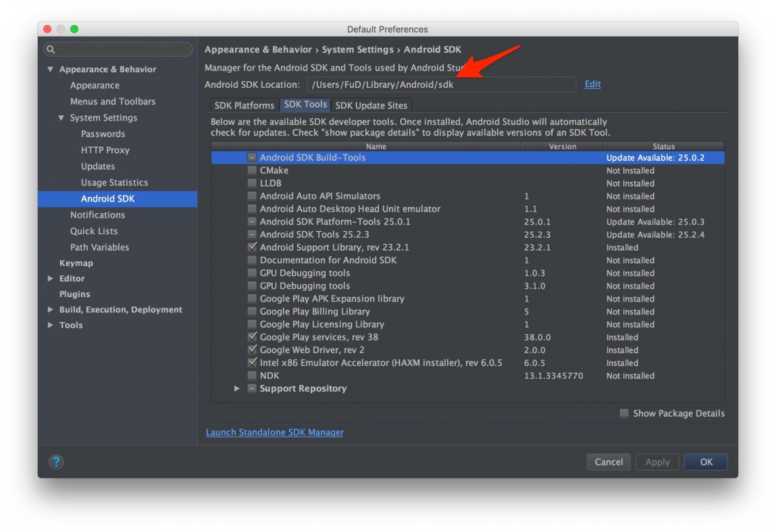Check the NDK checkbox
The image size is (776, 532).
[252, 376]
